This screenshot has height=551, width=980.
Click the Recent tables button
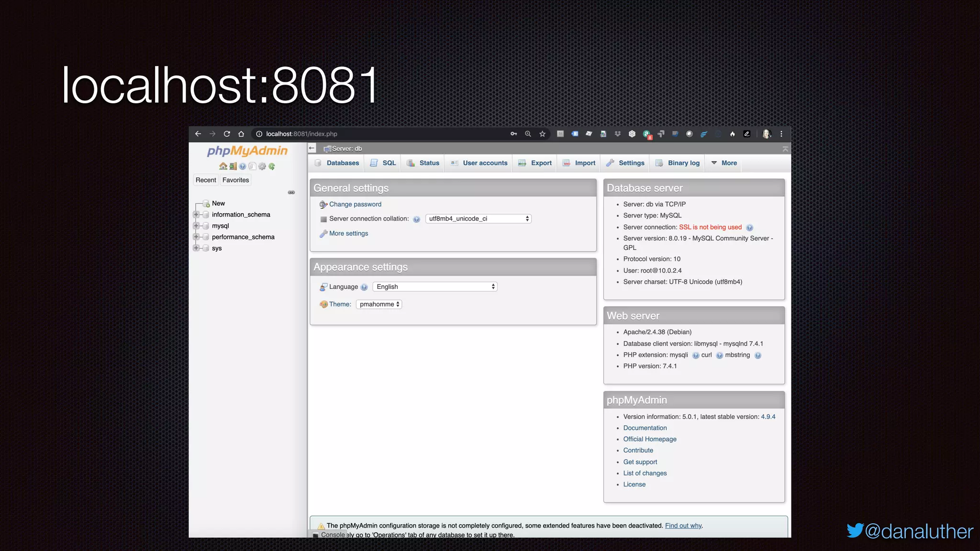coord(206,180)
